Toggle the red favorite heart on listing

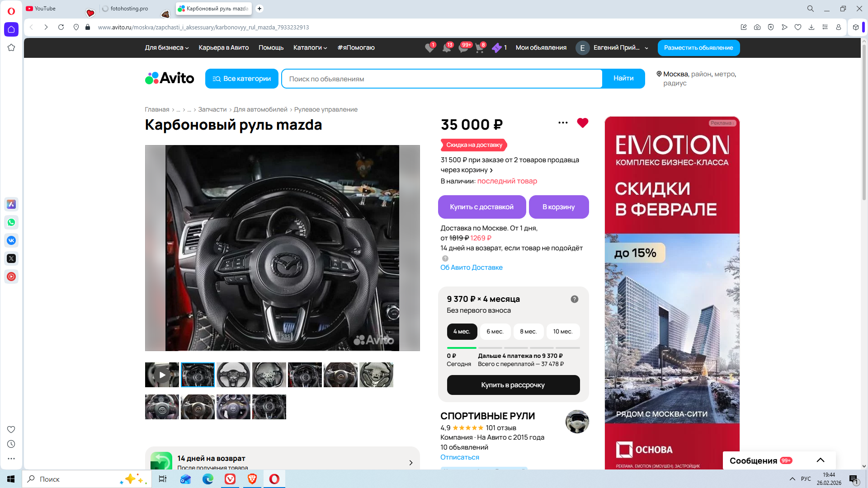click(582, 123)
